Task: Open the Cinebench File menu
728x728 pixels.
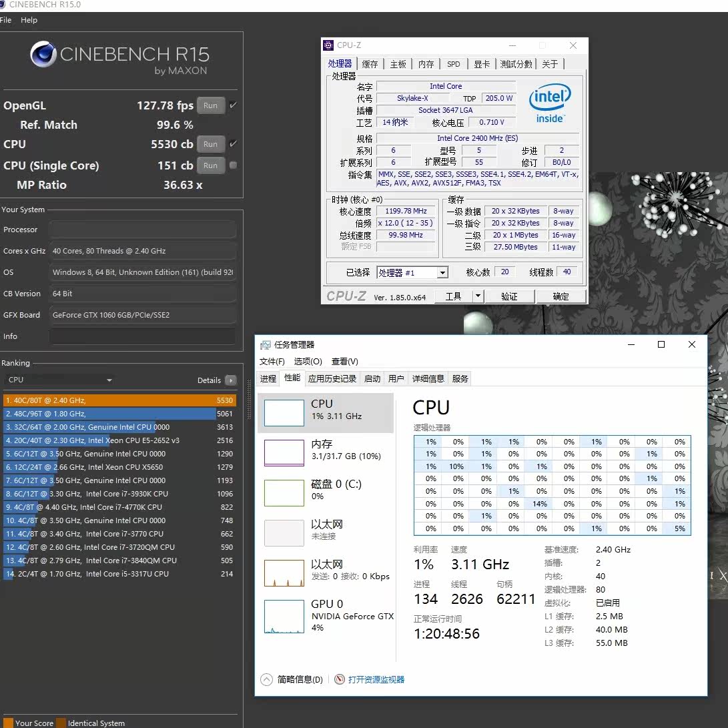Action: pos(5,20)
